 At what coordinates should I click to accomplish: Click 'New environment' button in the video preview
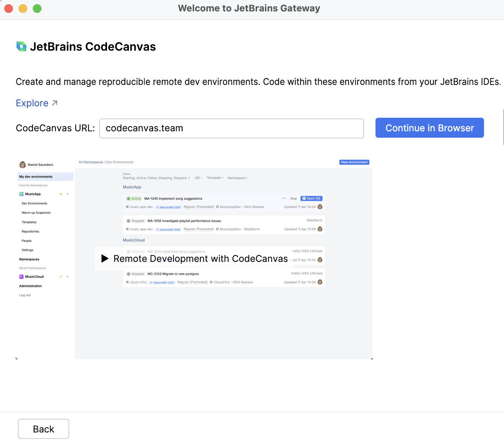(x=354, y=162)
